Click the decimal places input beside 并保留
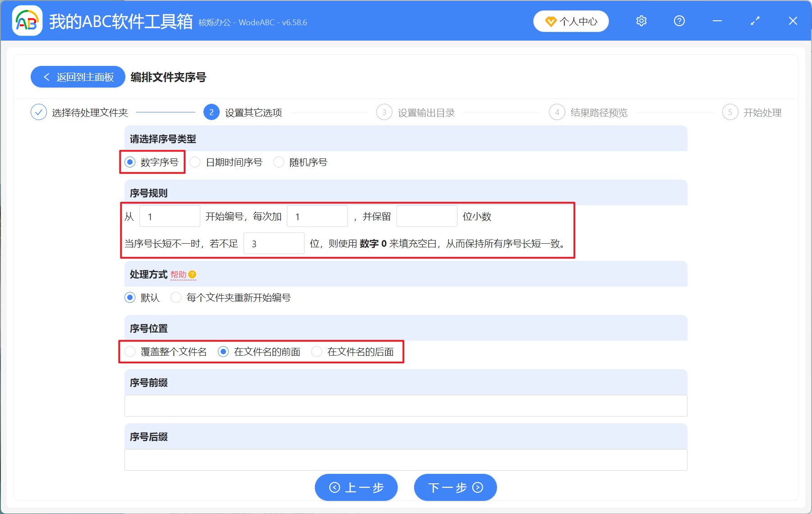 click(x=426, y=216)
